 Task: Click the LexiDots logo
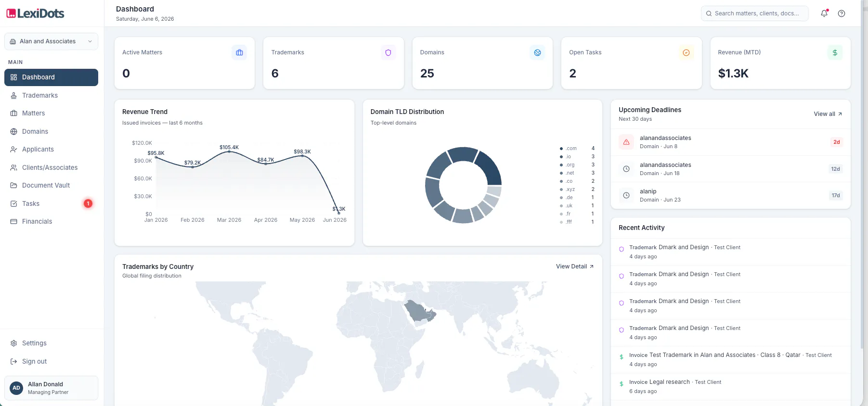[35, 13]
